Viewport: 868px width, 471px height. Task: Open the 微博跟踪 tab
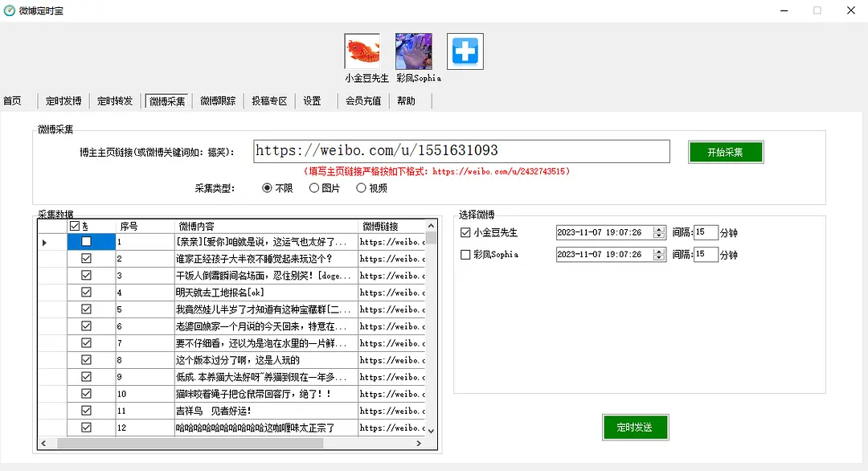click(218, 100)
